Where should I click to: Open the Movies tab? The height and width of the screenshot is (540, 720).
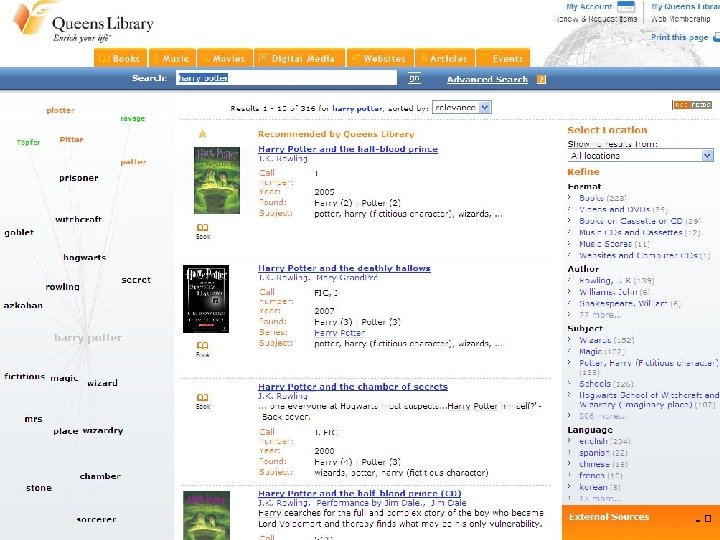(x=225, y=58)
